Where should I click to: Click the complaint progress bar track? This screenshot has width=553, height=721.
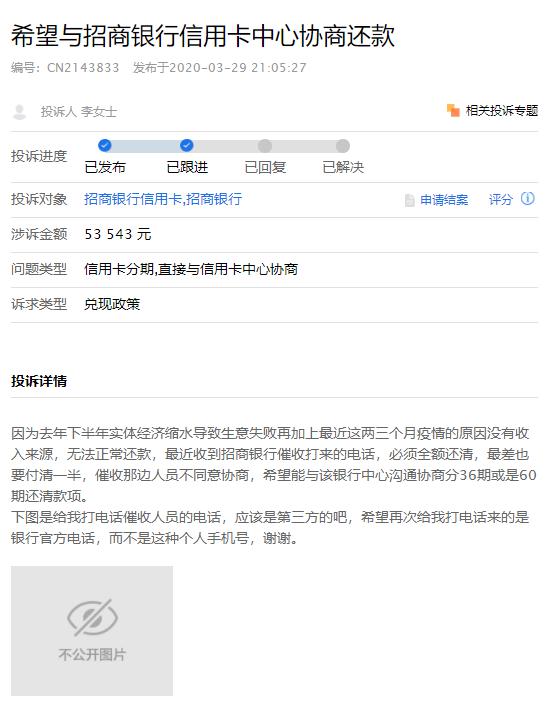[x=224, y=146]
